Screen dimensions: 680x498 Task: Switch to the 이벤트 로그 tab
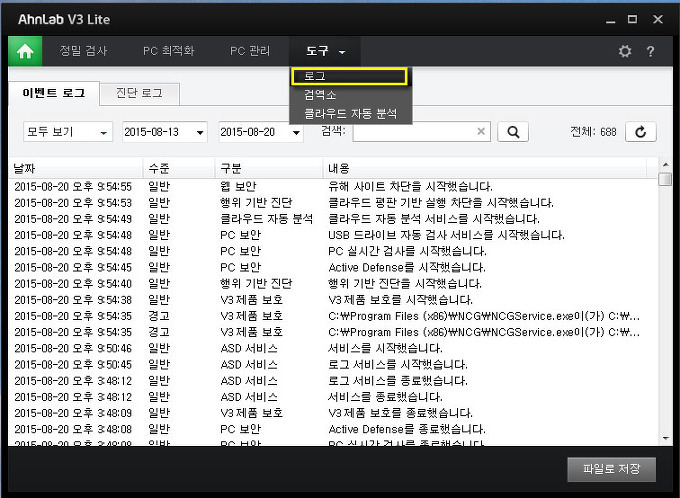pyautogui.click(x=54, y=93)
